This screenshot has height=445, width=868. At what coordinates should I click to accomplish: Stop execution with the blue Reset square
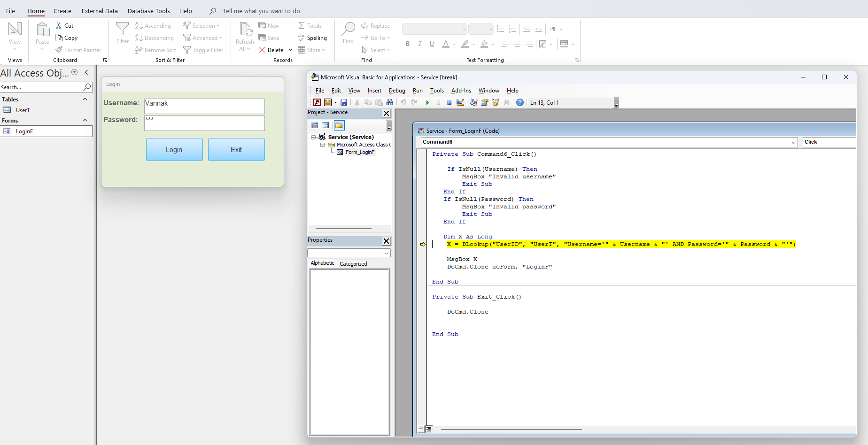pos(449,102)
